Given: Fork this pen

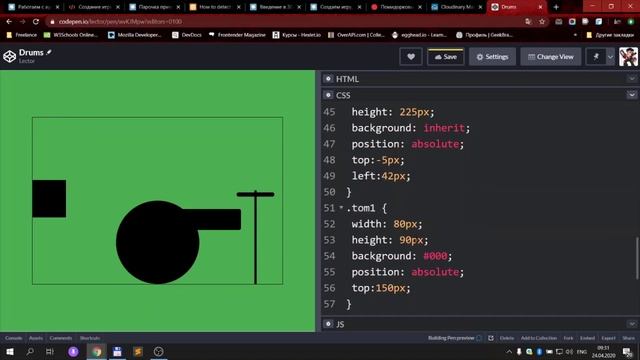Looking at the screenshot, I should [x=568, y=338].
